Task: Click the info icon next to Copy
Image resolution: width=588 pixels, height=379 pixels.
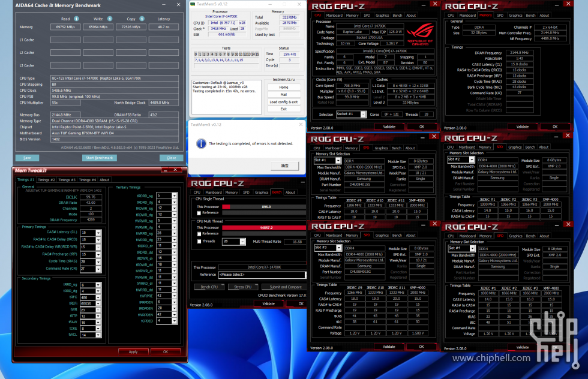Action: 142,19
